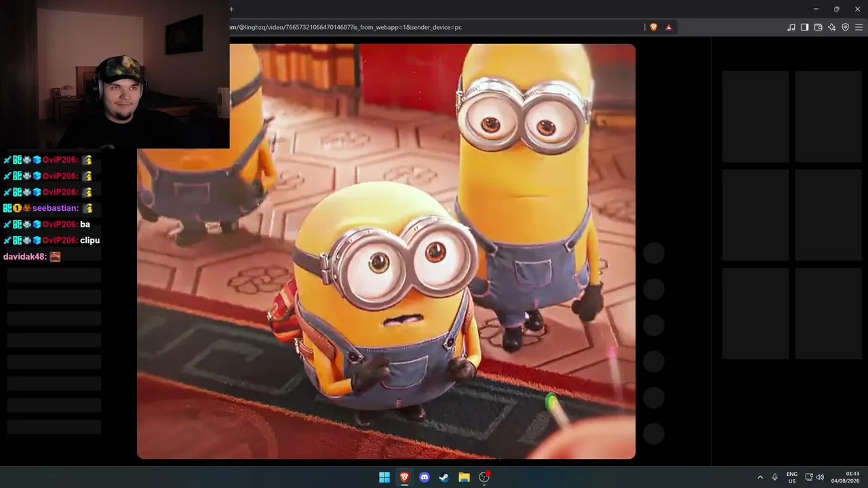Open the browser hamburger menu
Image resolution: width=868 pixels, height=488 pixels.
click(859, 27)
